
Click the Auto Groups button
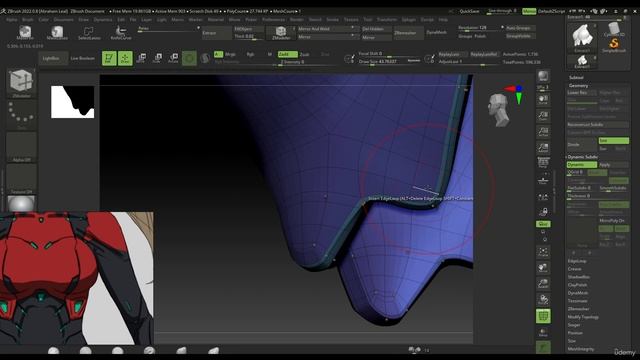click(x=521, y=28)
